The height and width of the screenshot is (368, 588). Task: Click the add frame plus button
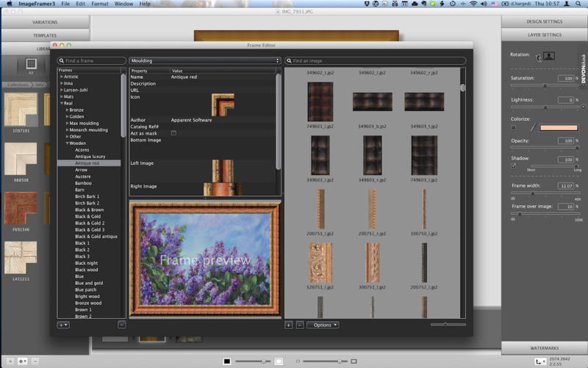click(63, 325)
